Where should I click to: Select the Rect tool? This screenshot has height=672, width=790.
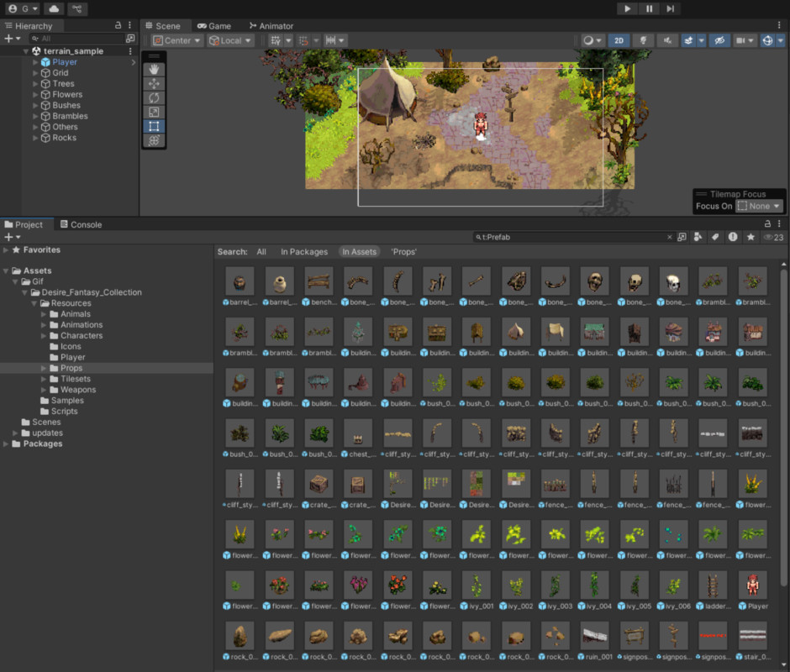point(154,126)
